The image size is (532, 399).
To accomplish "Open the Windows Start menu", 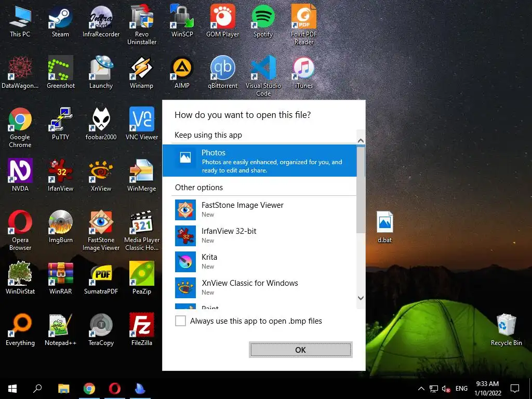I will [12, 389].
